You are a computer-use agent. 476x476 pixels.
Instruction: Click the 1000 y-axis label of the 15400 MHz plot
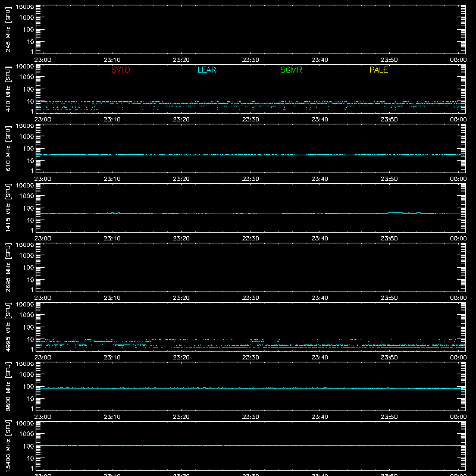pos(27,434)
